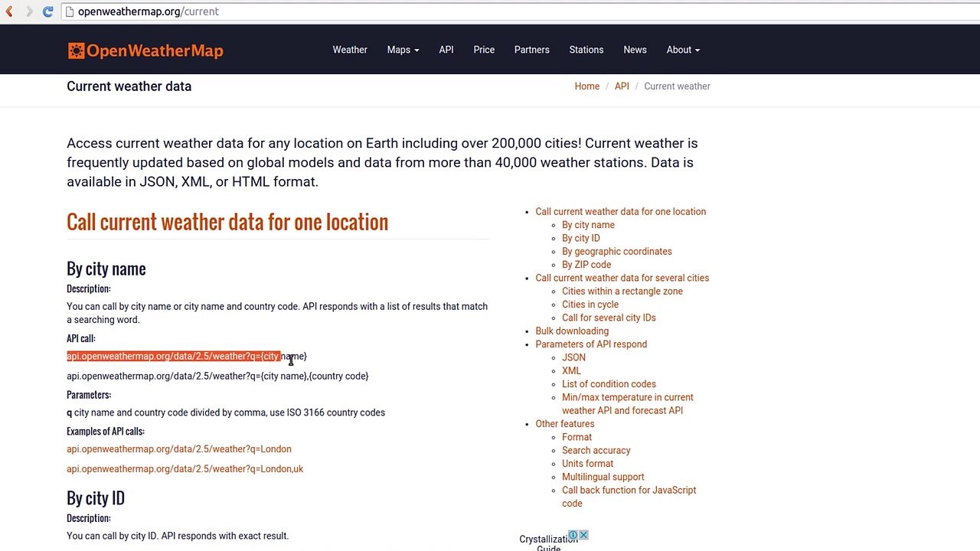Open API in the top navigation bar

446,50
